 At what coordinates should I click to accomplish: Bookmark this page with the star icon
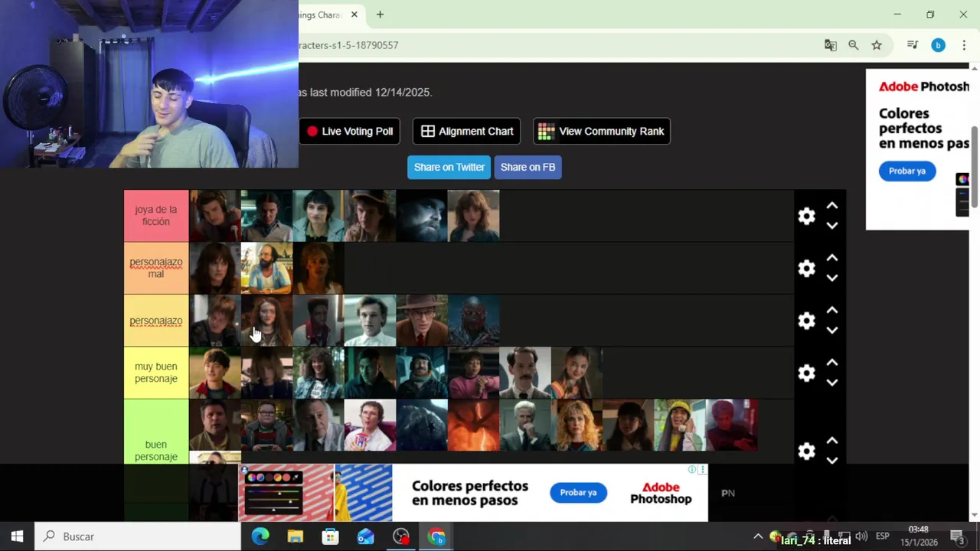(x=877, y=45)
